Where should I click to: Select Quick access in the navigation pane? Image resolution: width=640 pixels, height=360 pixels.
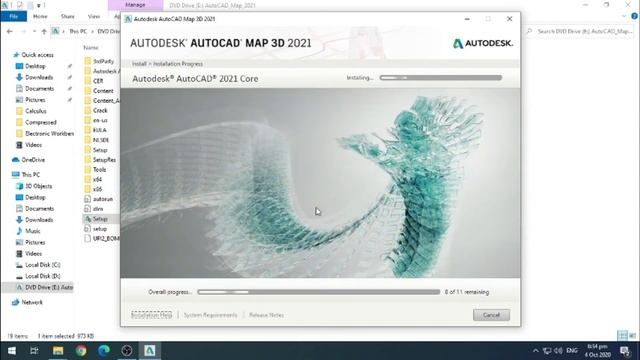[33, 55]
